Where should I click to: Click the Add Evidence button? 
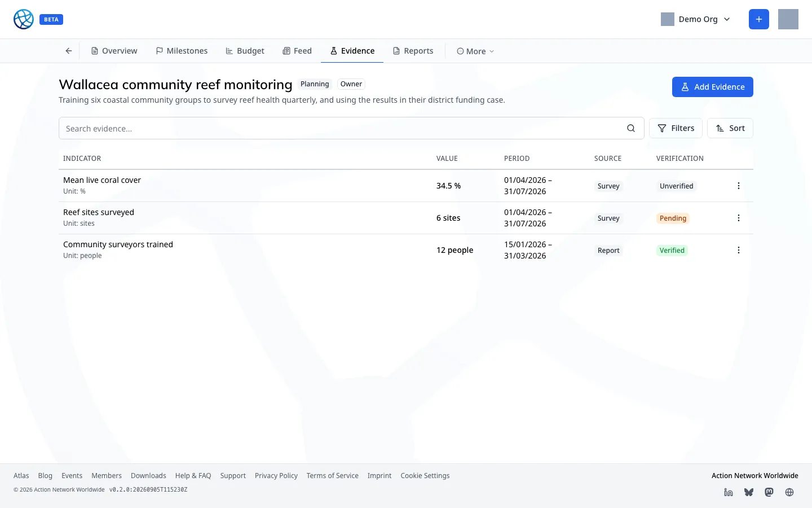point(713,87)
